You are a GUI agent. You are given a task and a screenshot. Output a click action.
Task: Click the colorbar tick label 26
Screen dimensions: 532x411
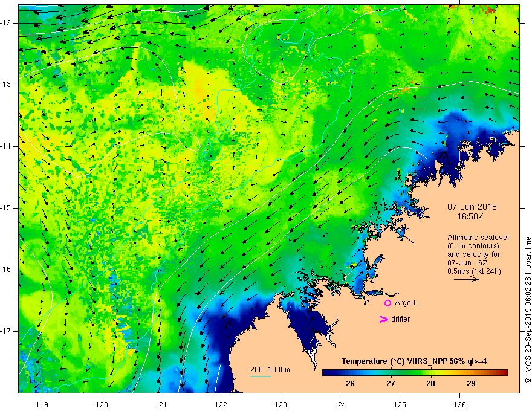350,384
